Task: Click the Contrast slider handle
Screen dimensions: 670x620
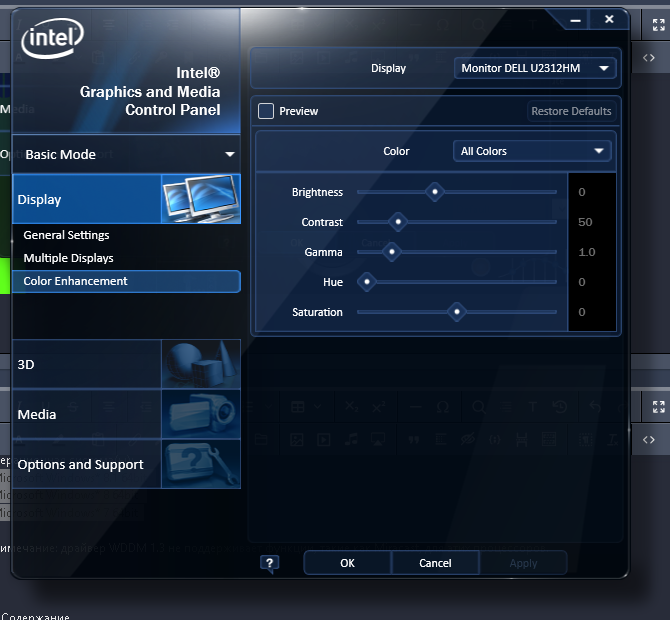Action: tap(398, 222)
